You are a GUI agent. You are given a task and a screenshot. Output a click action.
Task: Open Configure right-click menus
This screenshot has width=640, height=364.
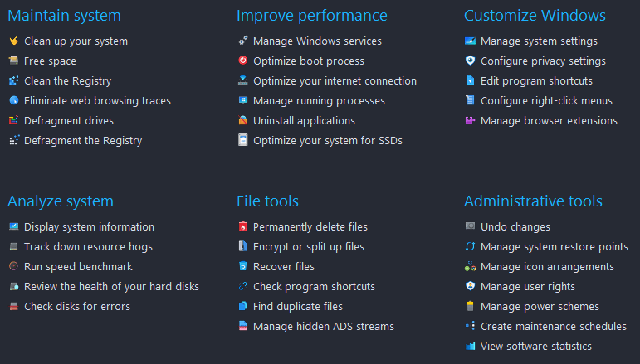coord(546,100)
